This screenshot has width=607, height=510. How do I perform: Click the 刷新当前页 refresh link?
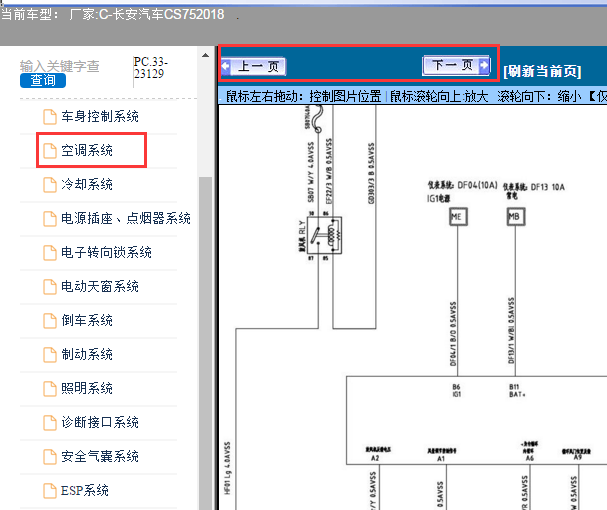tap(542, 71)
